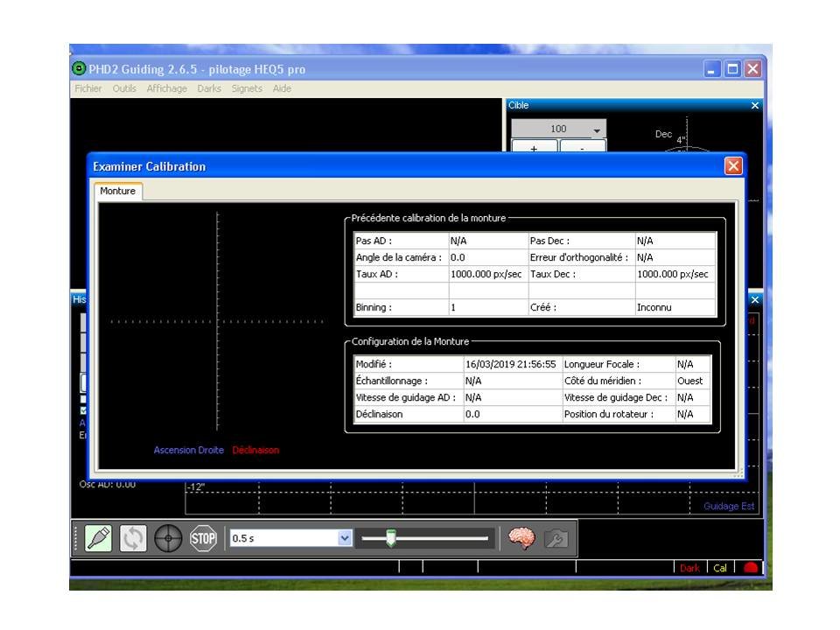
Task: Close the PHD2 Guiding main window
Action: click(752, 69)
